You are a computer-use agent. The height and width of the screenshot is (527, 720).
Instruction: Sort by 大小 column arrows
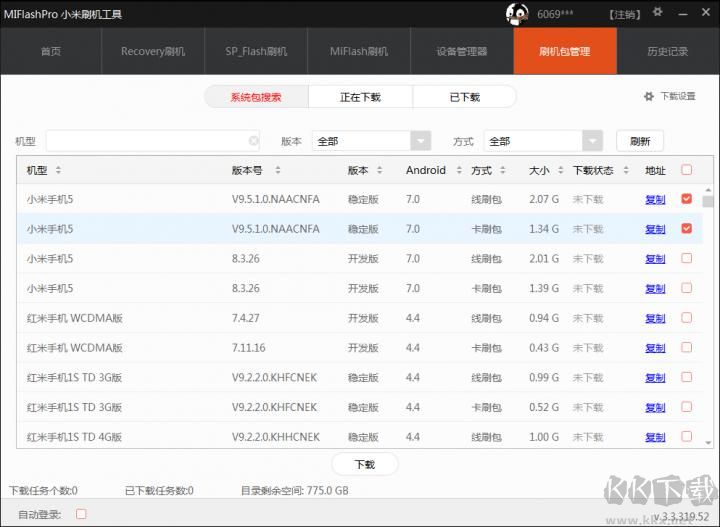point(561,170)
